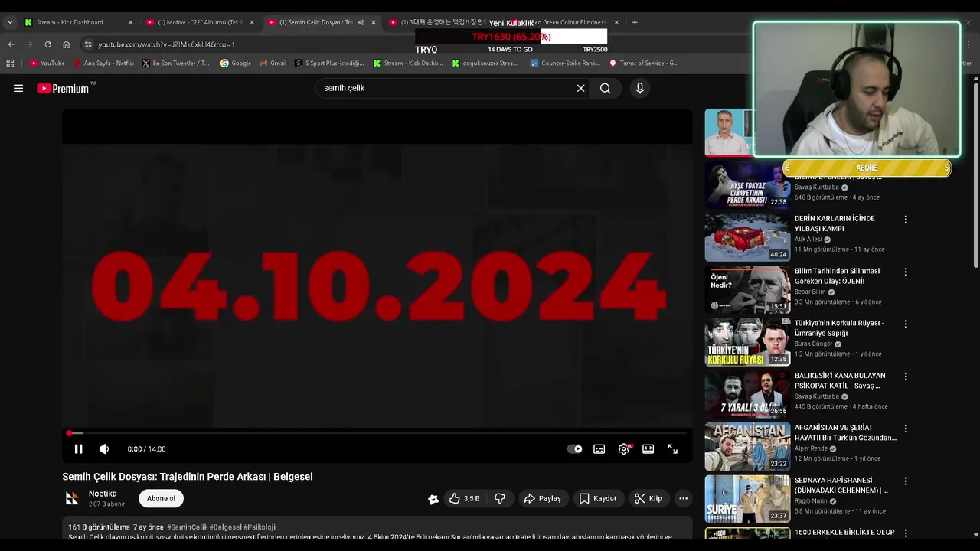Open Noetika channel avatar
Image resolution: width=980 pixels, height=551 pixels.
coord(72,498)
